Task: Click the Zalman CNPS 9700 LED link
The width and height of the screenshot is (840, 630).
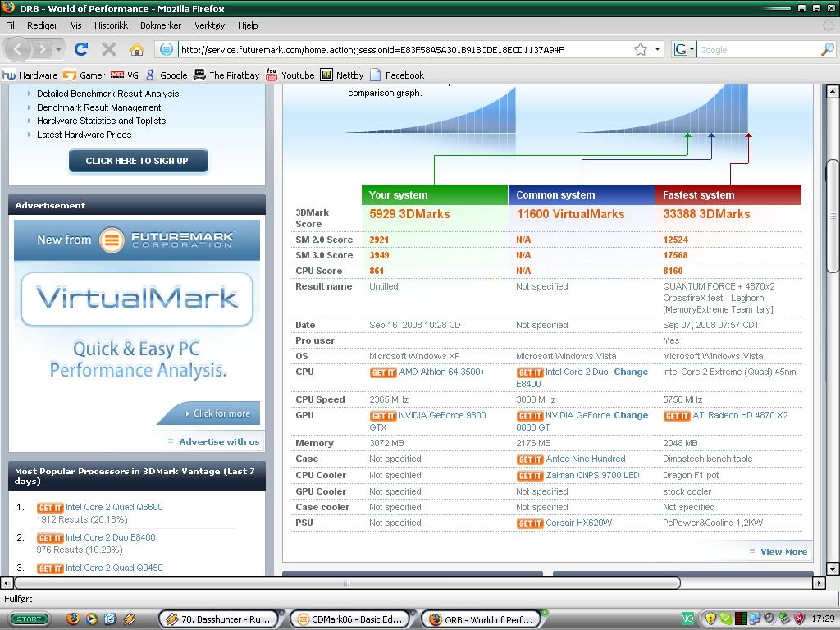Action: pos(592,475)
